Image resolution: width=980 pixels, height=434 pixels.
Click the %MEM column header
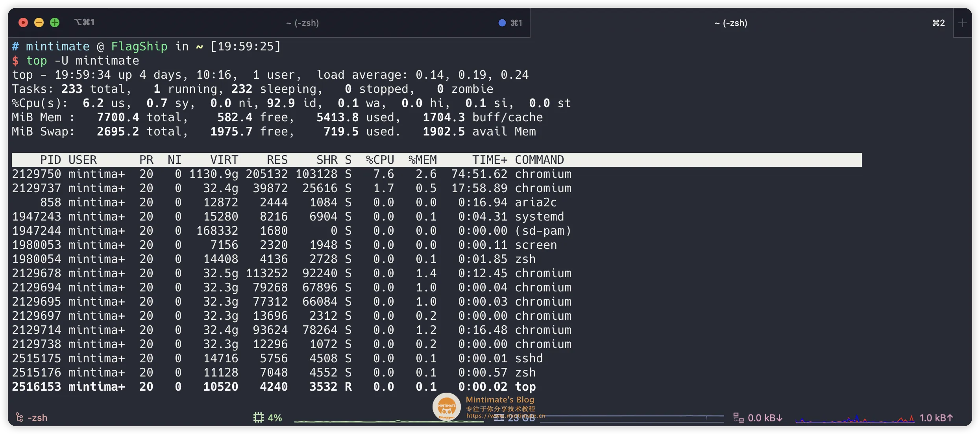[x=422, y=160]
